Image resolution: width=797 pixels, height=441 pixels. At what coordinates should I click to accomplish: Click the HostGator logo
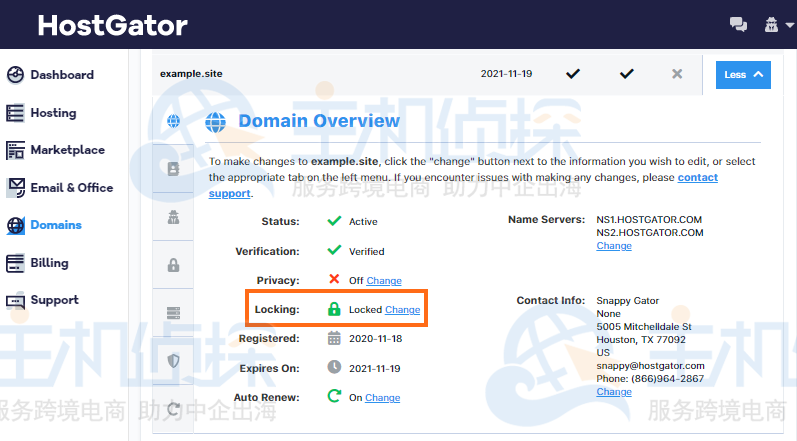tap(112, 25)
